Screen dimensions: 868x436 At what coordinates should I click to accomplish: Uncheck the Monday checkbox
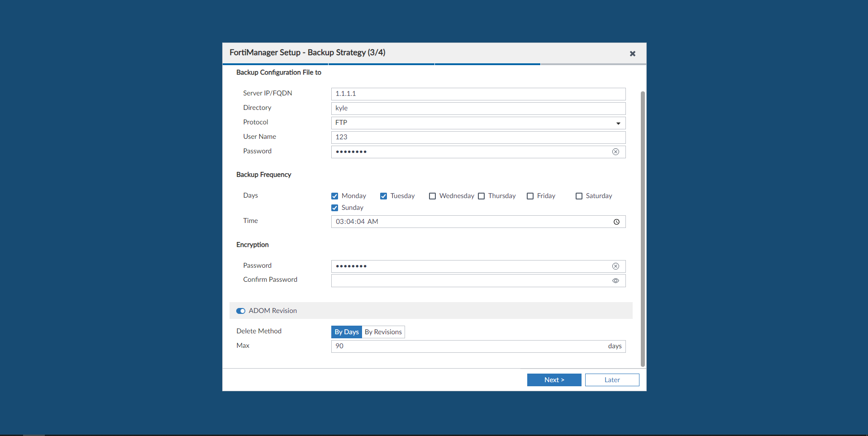pos(334,196)
